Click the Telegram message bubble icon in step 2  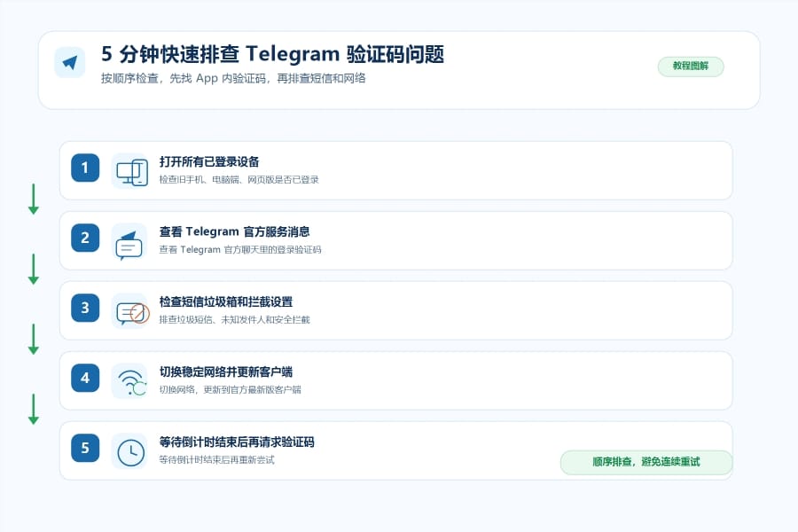tap(129, 241)
